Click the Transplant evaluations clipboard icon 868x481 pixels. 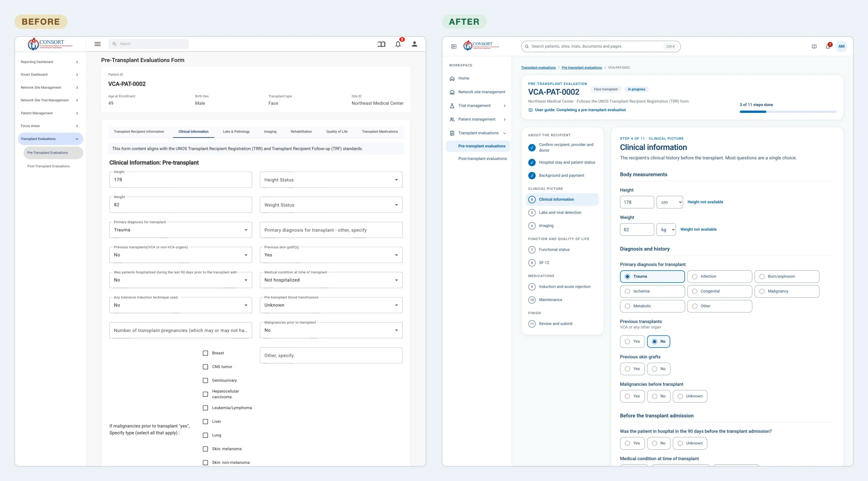click(452, 133)
